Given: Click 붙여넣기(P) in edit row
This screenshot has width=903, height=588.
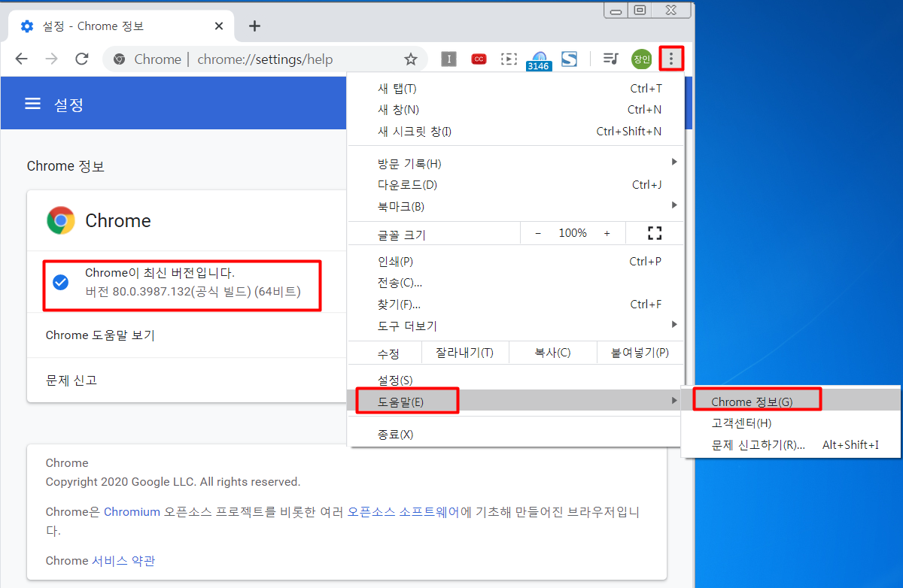Looking at the screenshot, I should [640, 353].
